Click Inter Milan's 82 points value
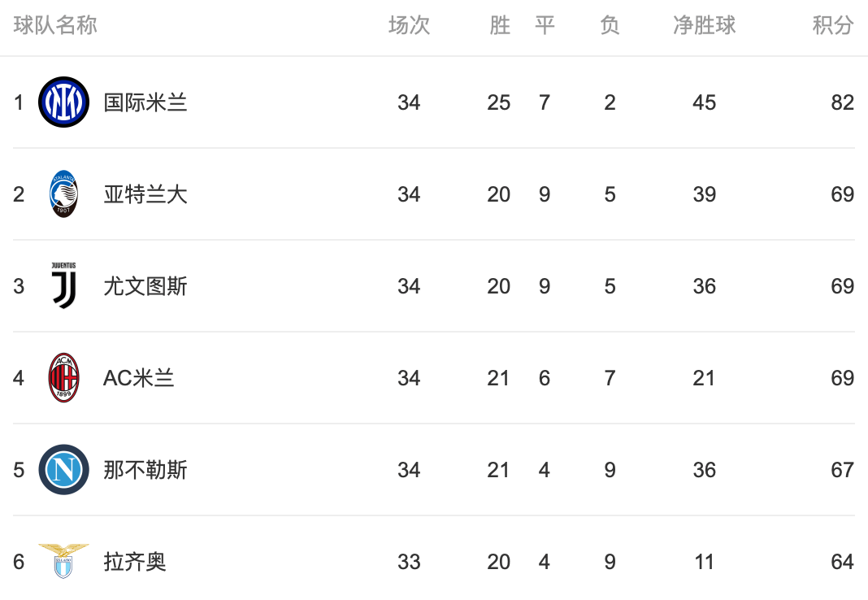Viewport: 868px width, 600px height. [842, 102]
